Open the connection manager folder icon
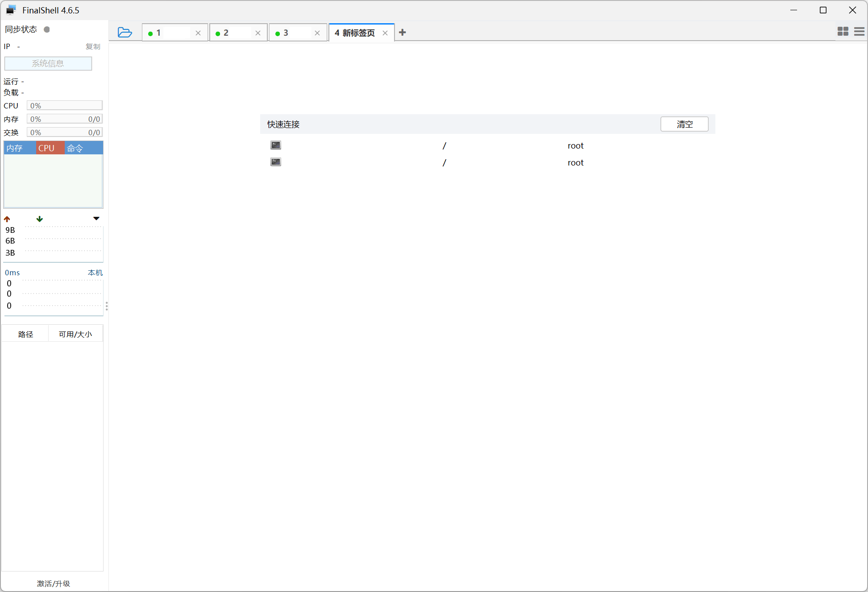Viewport: 868px width, 592px height. click(125, 33)
